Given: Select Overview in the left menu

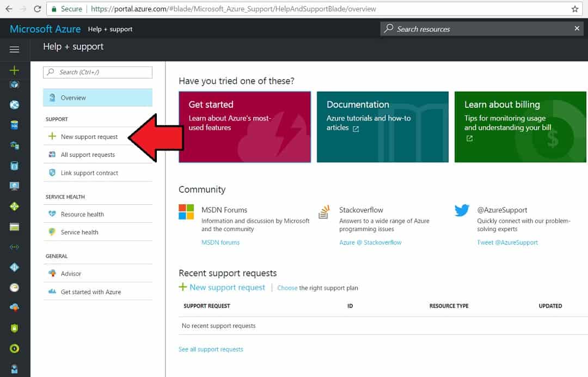Looking at the screenshot, I should point(97,98).
